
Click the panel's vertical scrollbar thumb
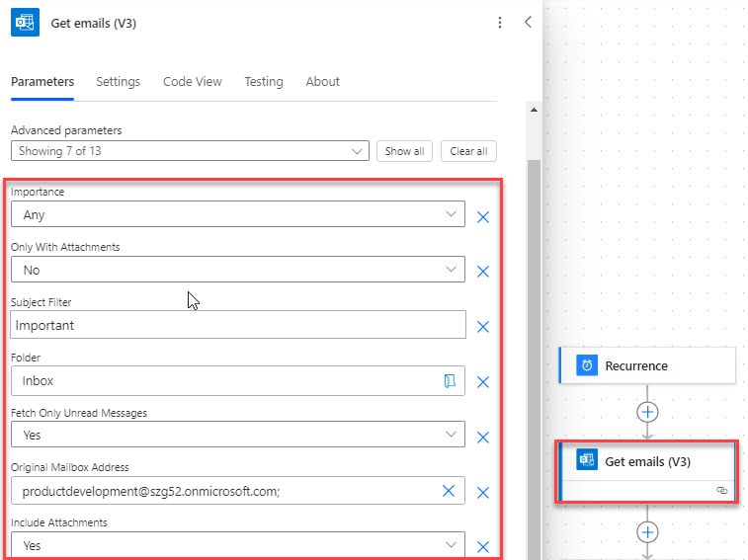point(534,358)
